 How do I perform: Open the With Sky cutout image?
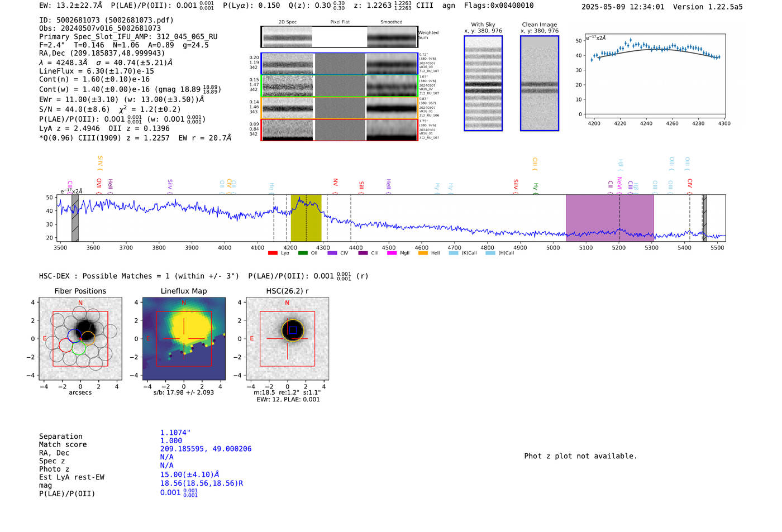[x=483, y=83]
